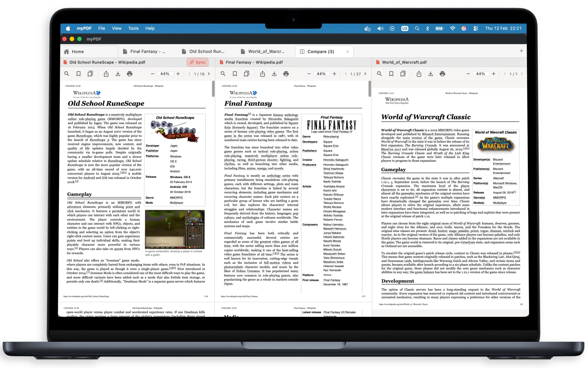This screenshot has height=368, width=588.
Task: Open Spotlight search from the menu bar
Action: [x=417, y=28]
